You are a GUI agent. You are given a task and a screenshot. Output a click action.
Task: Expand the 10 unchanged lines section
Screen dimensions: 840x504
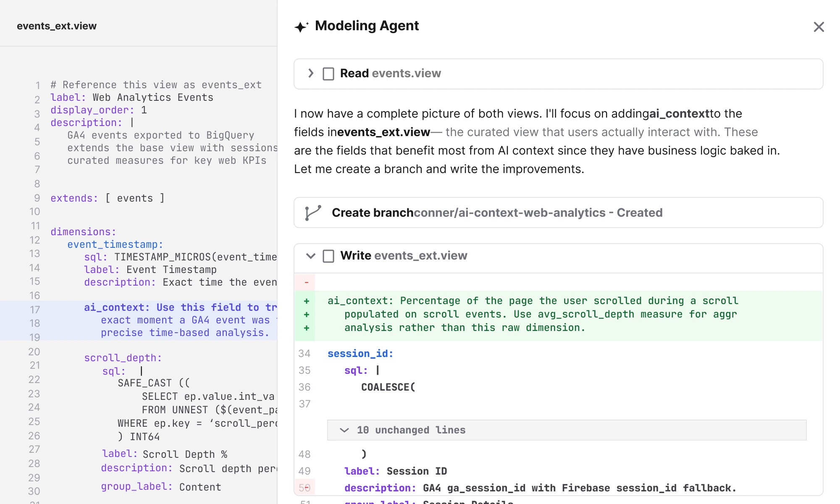tap(567, 430)
